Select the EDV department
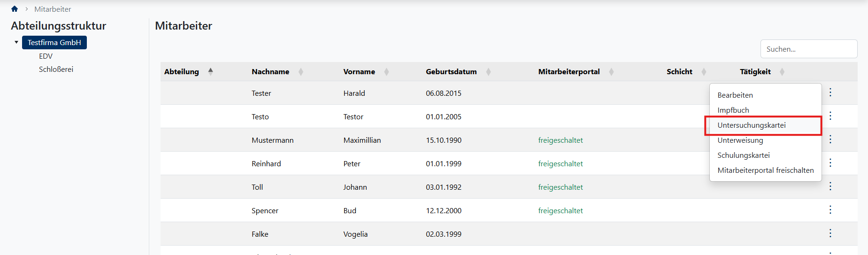Viewport: 868px width, 255px height. tap(46, 56)
